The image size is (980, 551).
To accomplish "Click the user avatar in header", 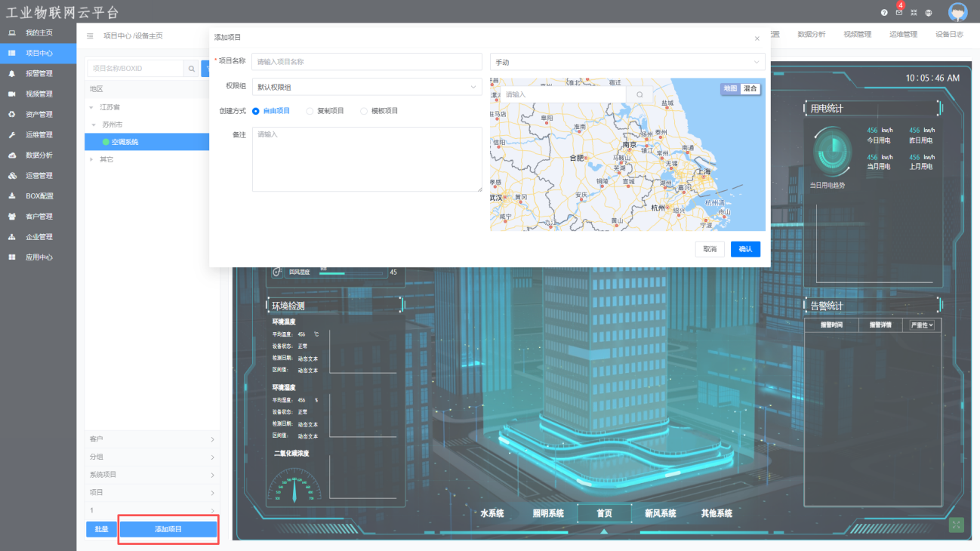I will [x=957, y=13].
